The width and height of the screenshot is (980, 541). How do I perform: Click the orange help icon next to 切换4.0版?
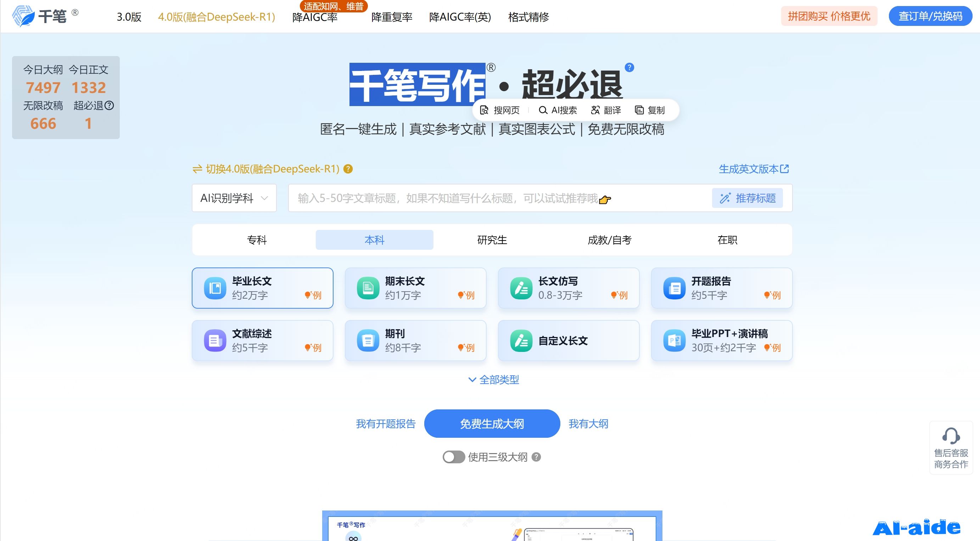pyautogui.click(x=348, y=169)
